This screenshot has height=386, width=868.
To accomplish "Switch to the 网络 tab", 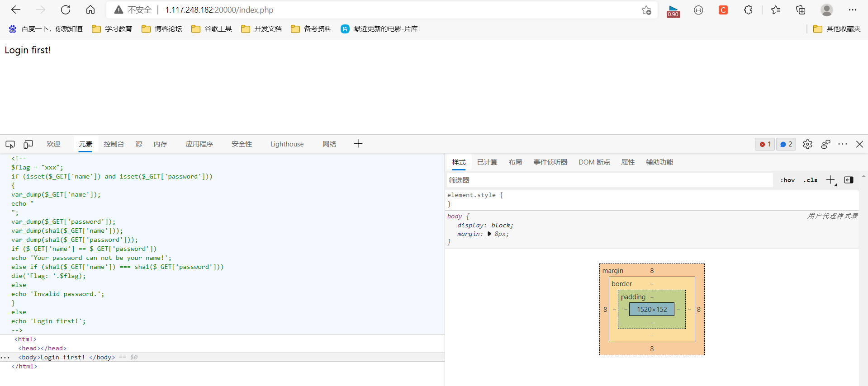I will pyautogui.click(x=329, y=144).
